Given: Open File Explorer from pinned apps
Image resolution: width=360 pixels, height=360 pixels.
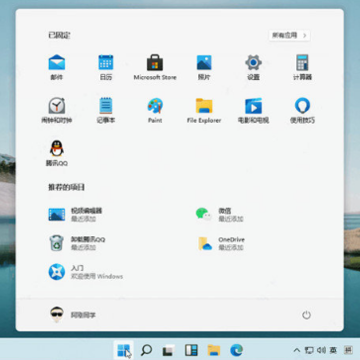Looking at the screenshot, I should pyautogui.click(x=204, y=110).
